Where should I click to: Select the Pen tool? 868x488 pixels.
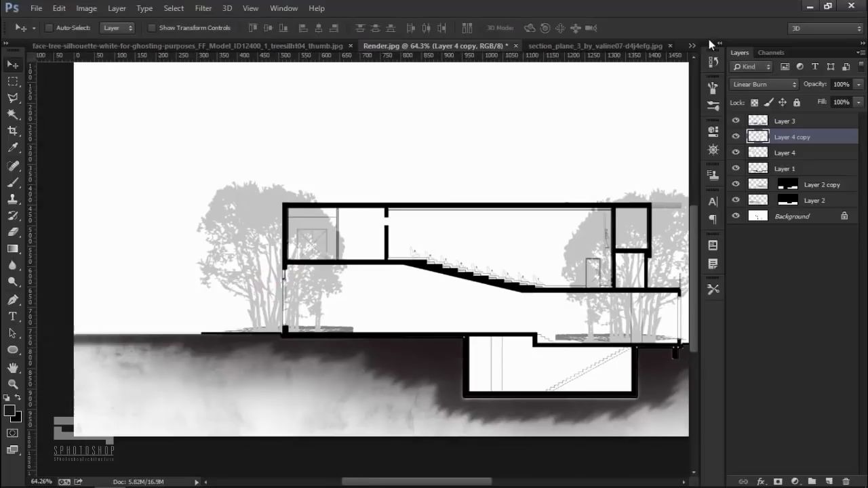pyautogui.click(x=13, y=300)
